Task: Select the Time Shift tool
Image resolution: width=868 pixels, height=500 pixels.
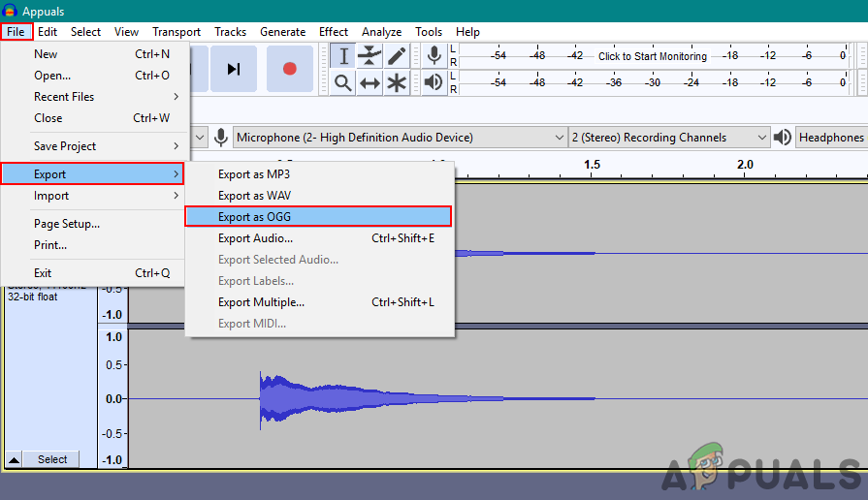Action: (x=370, y=83)
